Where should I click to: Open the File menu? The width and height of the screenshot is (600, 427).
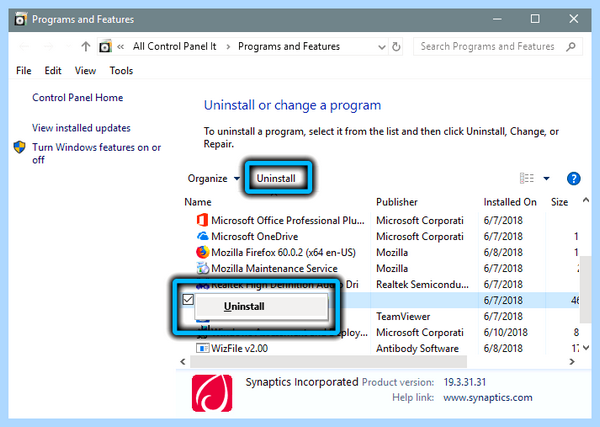pyautogui.click(x=24, y=71)
